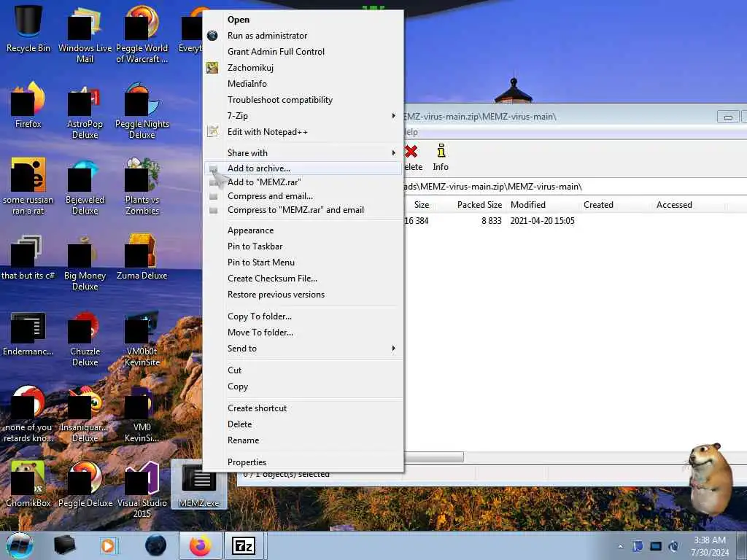
Task: Expand the Share with submenu
Action: [x=303, y=153]
